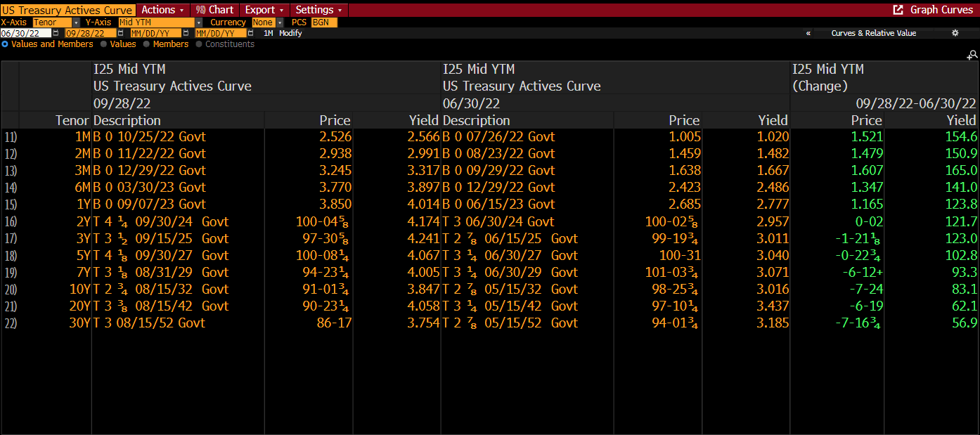Select the Members radio option
The image size is (980, 435).
(x=146, y=44)
